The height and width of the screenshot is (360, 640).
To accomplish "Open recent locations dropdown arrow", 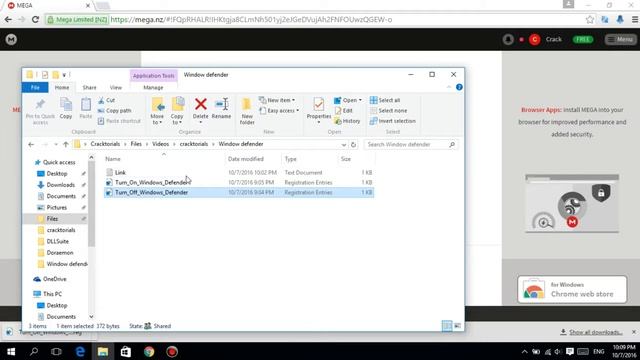I will click(56, 144).
